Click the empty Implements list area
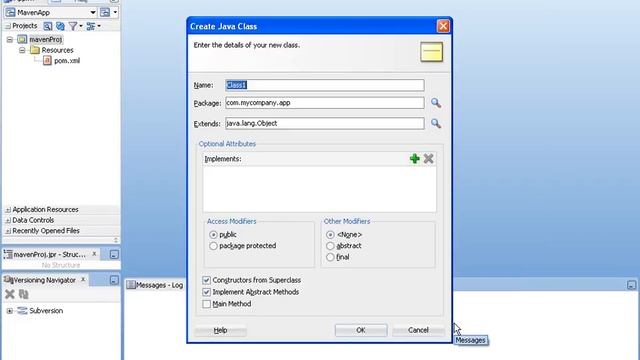Image resolution: width=640 pixels, height=360 pixels. coord(320,189)
